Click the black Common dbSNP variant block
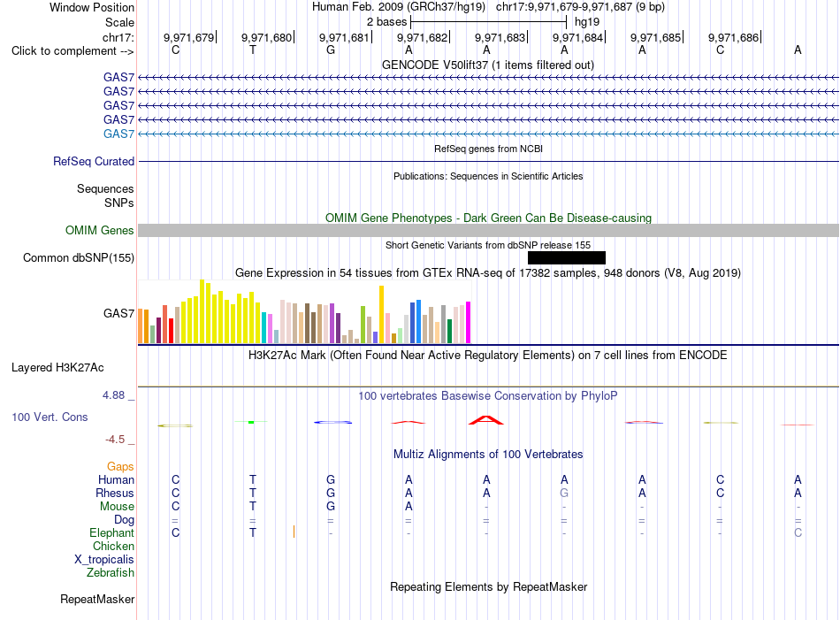This screenshot has width=840, height=620. click(566, 257)
